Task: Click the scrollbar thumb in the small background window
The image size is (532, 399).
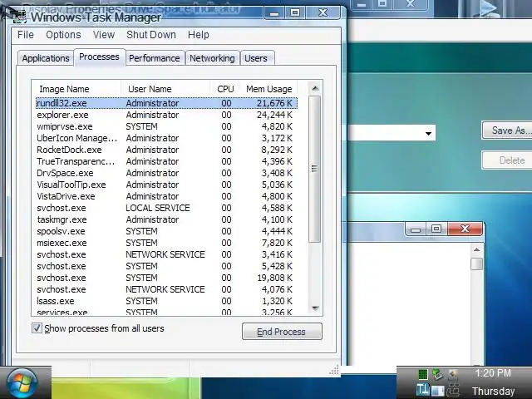Action: pos(476,264)
